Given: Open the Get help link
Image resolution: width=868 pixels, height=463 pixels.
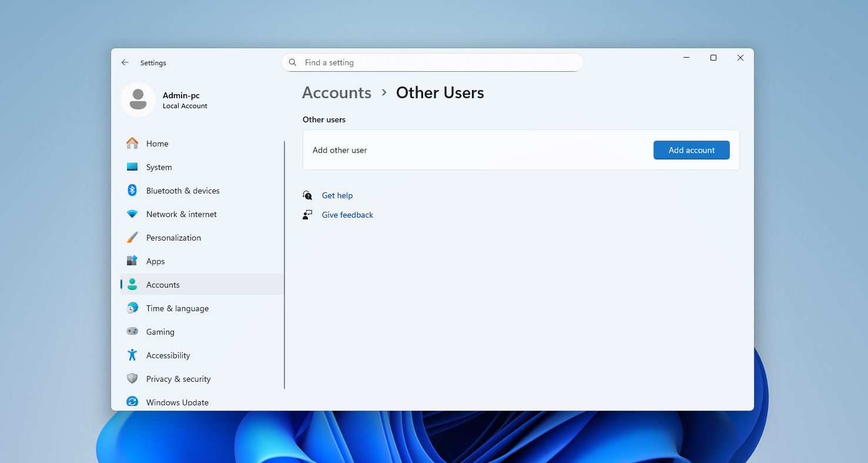Looking at the screenshot, I should point(337,195).
